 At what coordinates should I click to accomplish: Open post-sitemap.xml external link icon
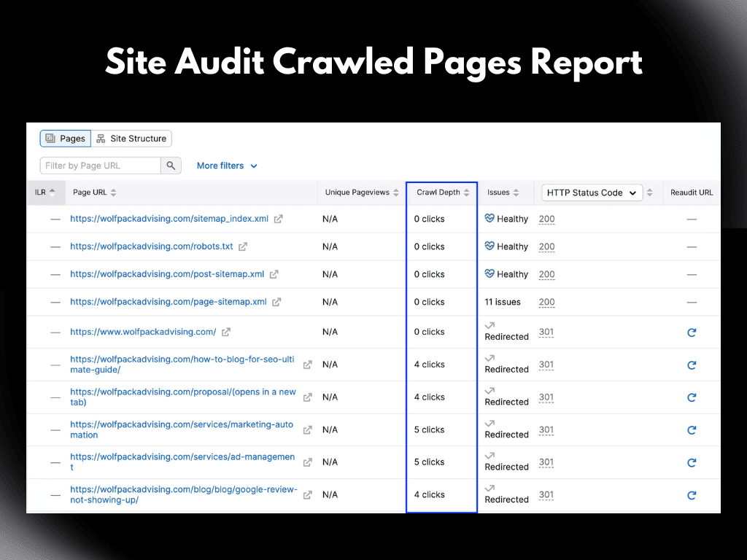(x=274, y=274)
